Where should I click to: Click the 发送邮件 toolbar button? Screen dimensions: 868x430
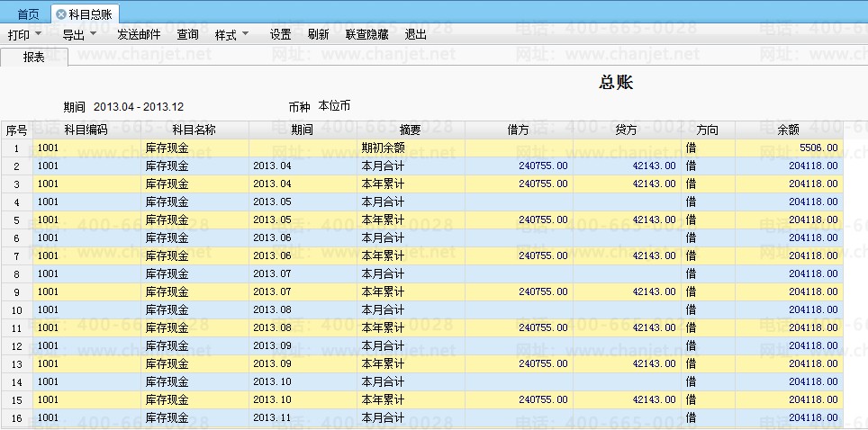[139, 35]
